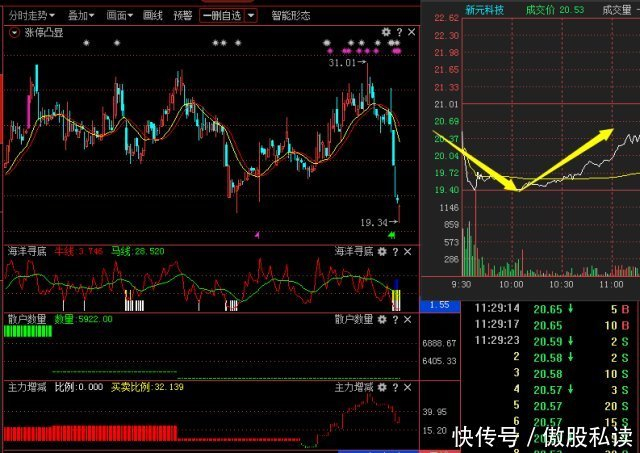
Task: Click the green marker below latest candle
Action: click(x=392, y=235)
